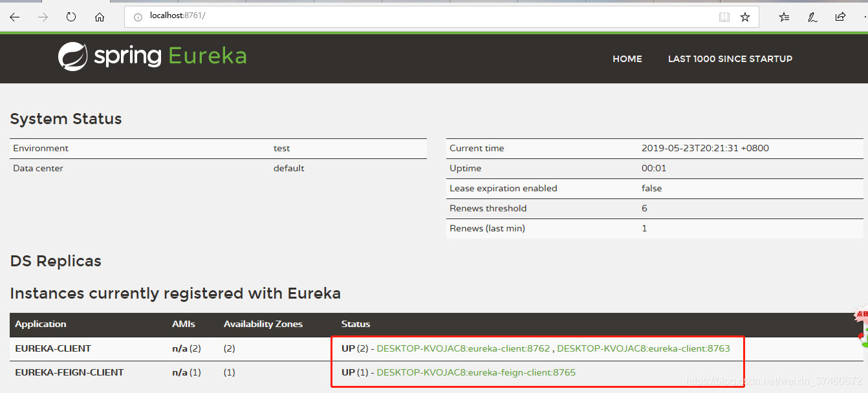Select the System Status heading
The image size is (868, 393).
pyautogui.click(x=66, y=119)
